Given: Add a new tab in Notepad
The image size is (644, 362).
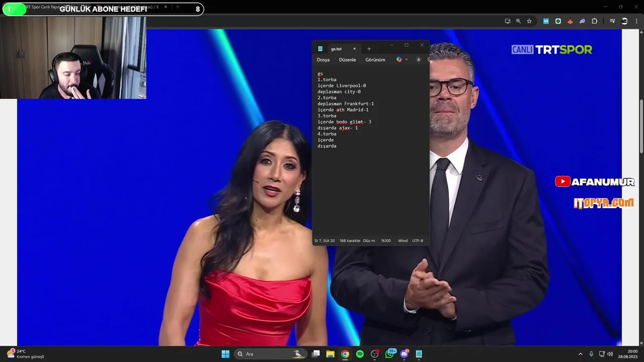Looking at the screenshot, I should [369, 49].
